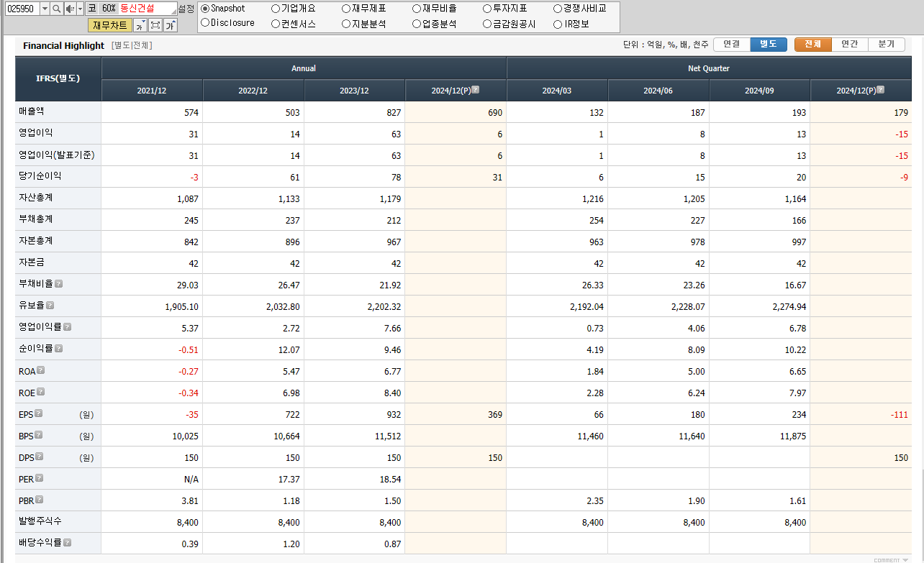Select the 재무제표 radio button
The image size is (924, 563).
[x=346, y=9]
